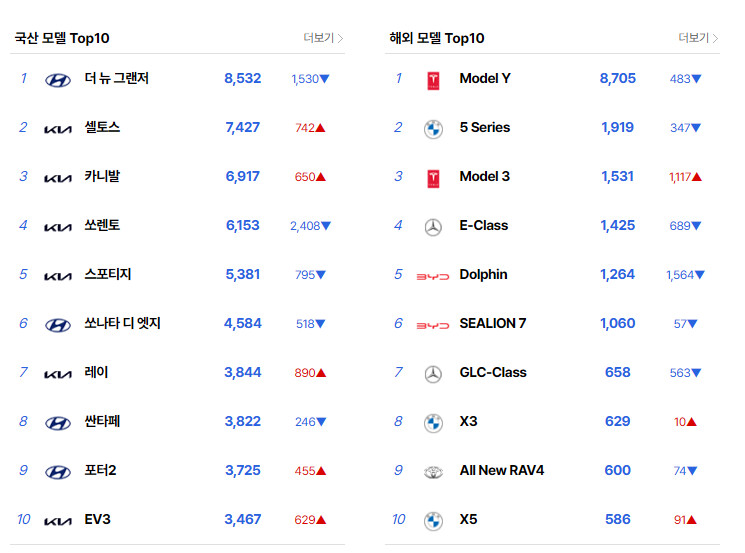745x553 pixels.
Task: Click the Hyundai logo beside 쏘나타 디 엣지
Action: [58, 325]
